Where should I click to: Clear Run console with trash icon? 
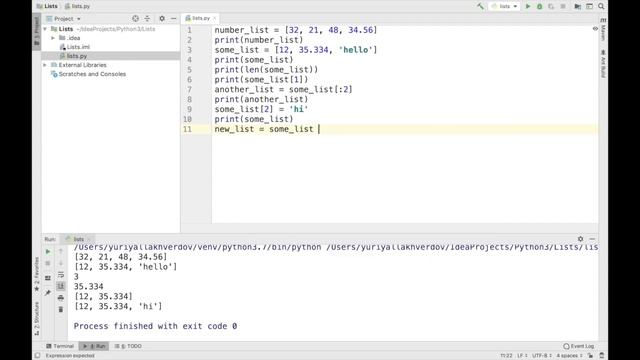point(61,309)
